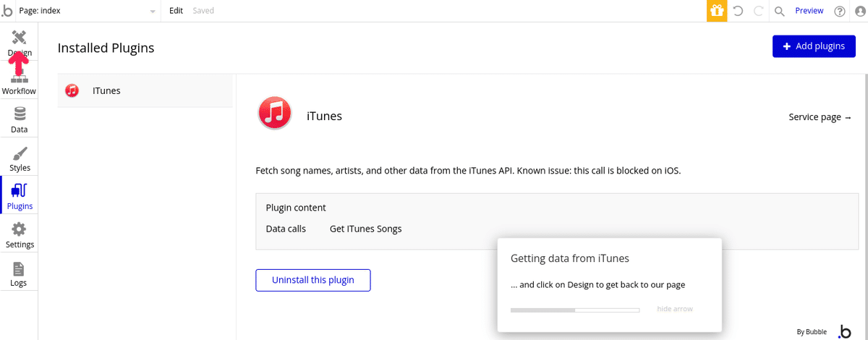Open the Edit menu

[176, 11]
